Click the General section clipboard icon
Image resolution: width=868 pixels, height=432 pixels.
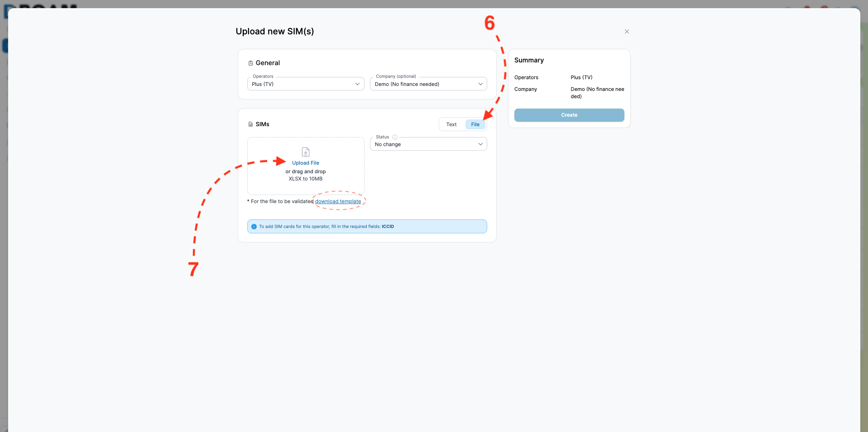pos(250,63)
